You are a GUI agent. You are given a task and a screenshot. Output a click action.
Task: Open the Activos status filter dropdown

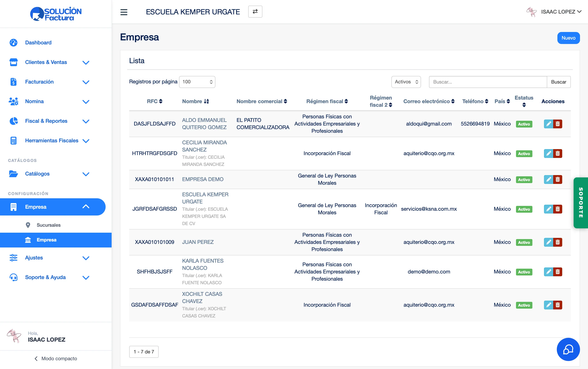tap(406, 82)
